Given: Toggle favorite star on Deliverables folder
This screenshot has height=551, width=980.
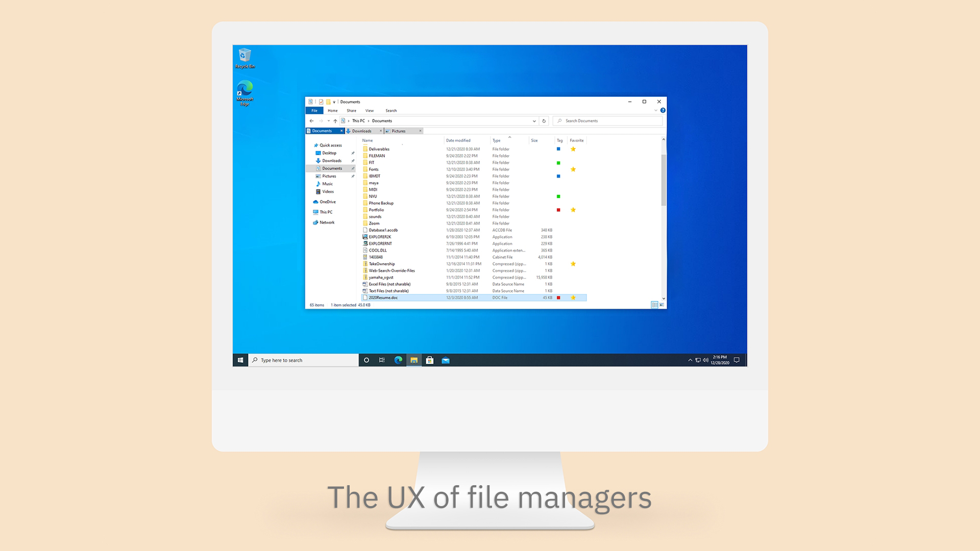Looking at the screenshot, I should 573,149.
